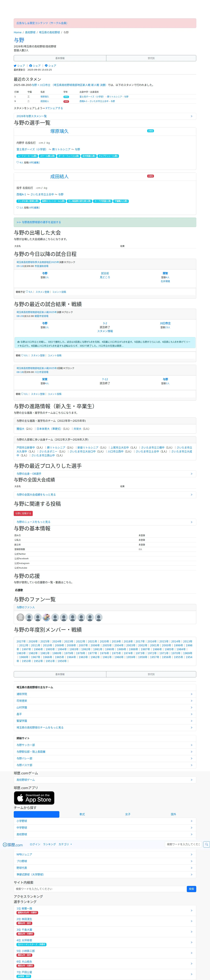Viewport: 210px width, 980px height.
Task: Open the 獨協大 destination team link
Action: click(x=21, y=429)
